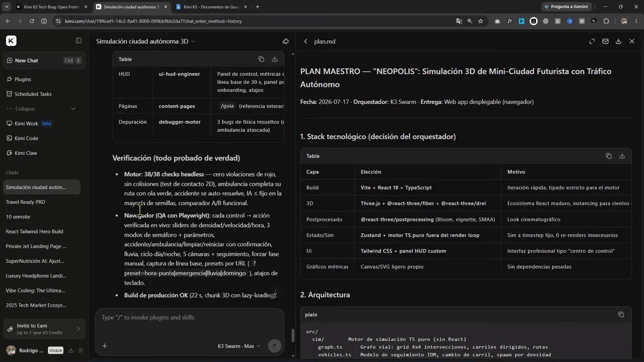Collapse the sidebar tools section
The width and height of the screenshot is (644, 362).
tap(41, 109)
